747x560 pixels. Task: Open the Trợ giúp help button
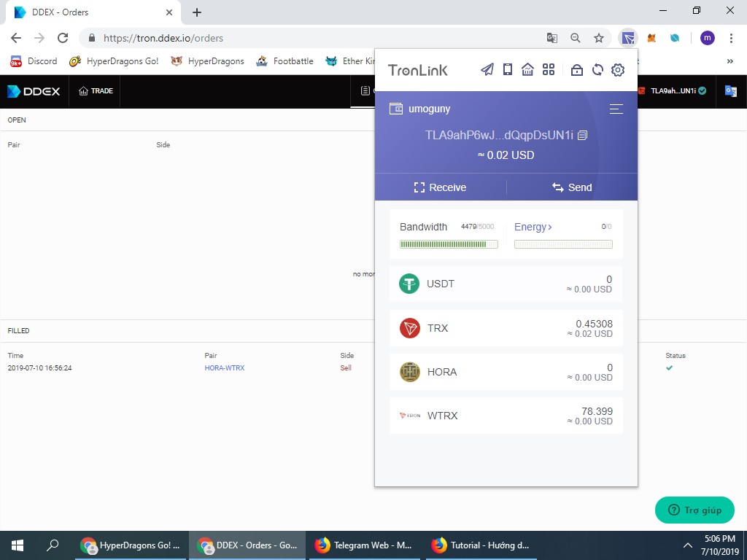tap(694, 510)
